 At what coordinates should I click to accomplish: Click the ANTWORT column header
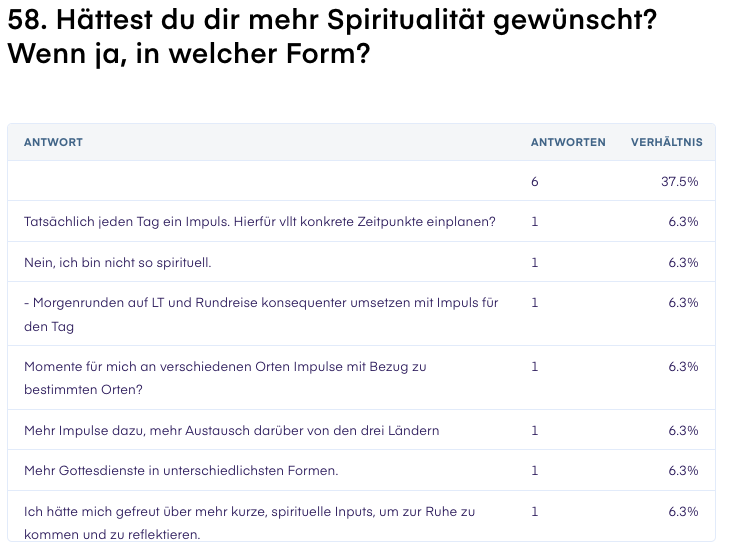click(53, 142)
